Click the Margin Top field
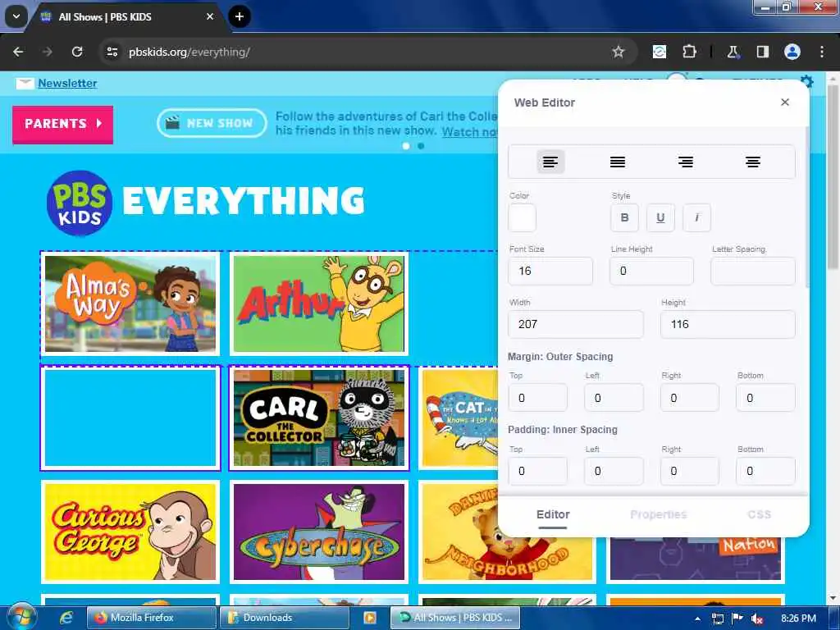The height and width of the screenshot is (630, 840). click(x=537, y=398)
